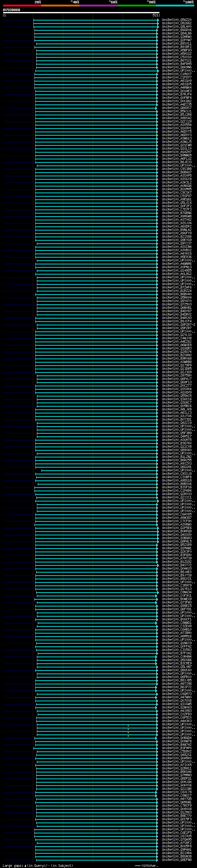The image size is (197, 868).
Task: Select the UniRef100_B8BS06 label
Action: pos(177,484)
